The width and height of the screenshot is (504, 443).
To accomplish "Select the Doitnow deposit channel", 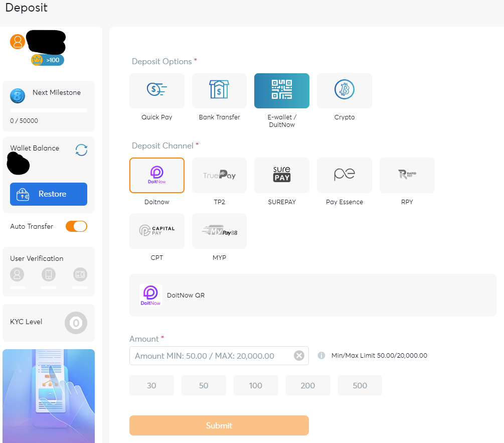I will click(156, 175).
